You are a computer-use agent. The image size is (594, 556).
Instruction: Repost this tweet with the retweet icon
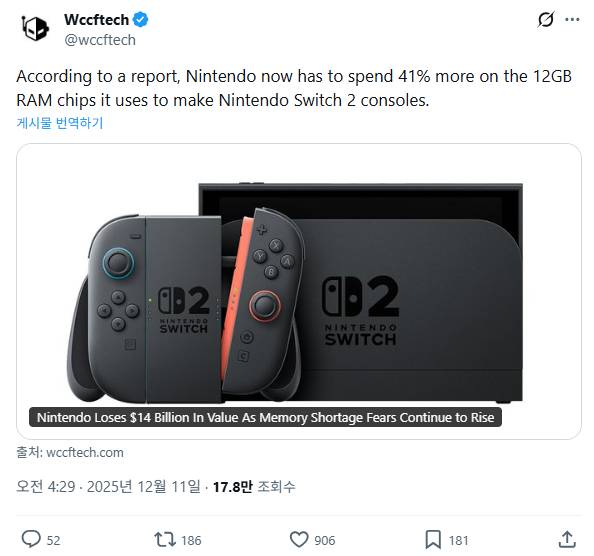[165, 539]
